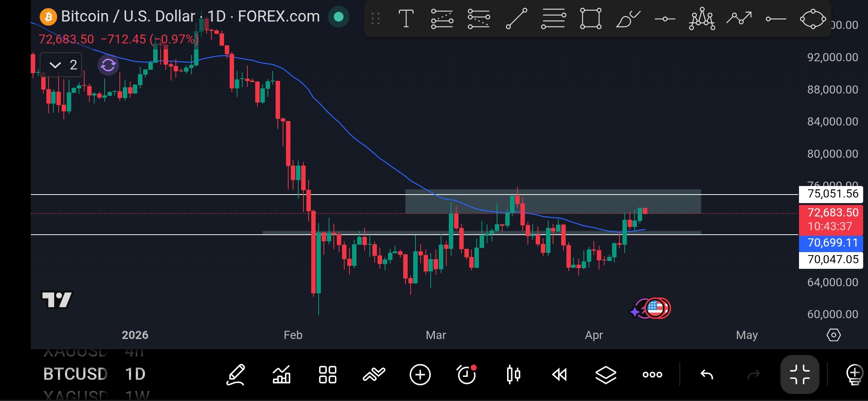Select the trend line tool
The width and height of the screenshot is (868, 401).
(x=516, y=19)
